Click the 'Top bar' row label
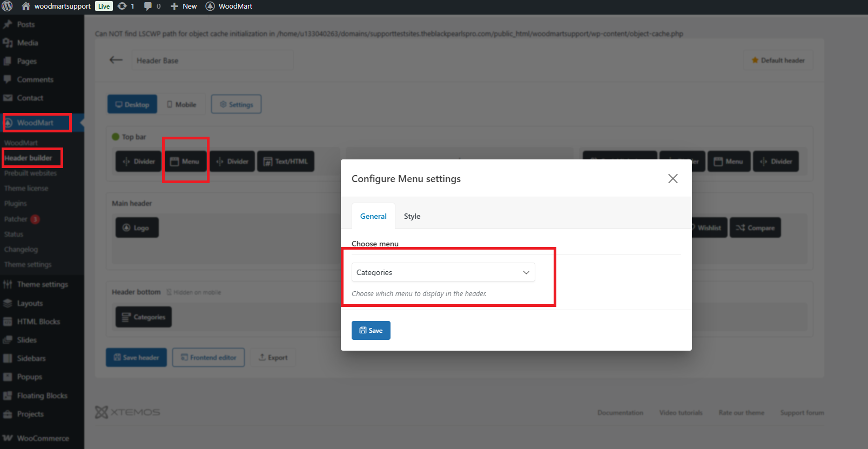Image resolution: width=868 pixels, height=449 pixels. (134, 137)
